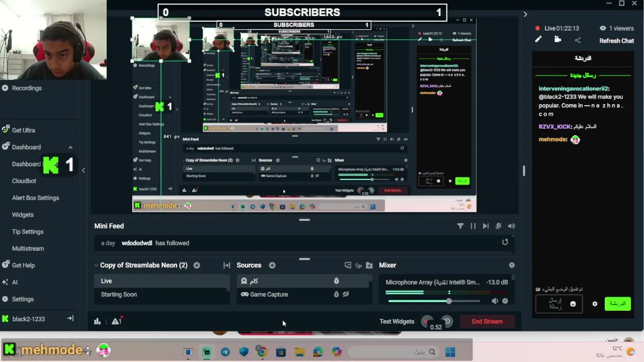Open Alert Box Settings

tap(36, 198)
